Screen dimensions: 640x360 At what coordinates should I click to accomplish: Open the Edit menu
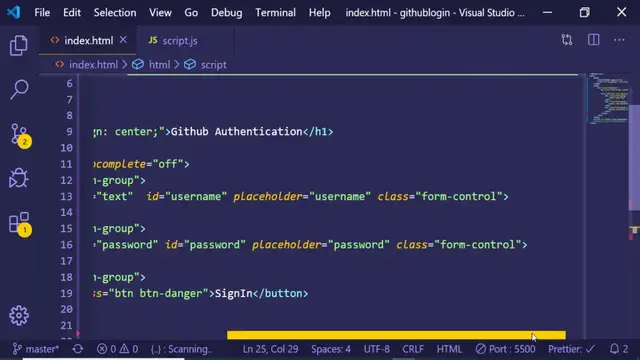72,13
